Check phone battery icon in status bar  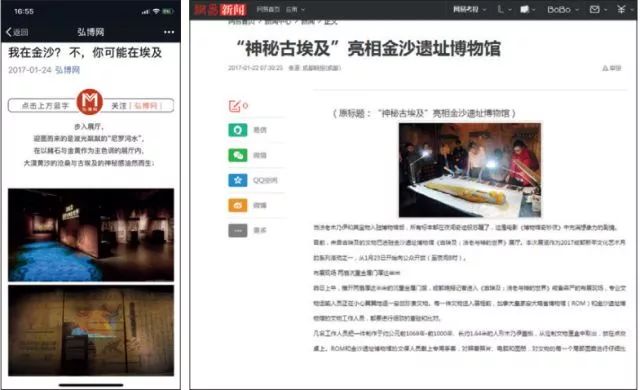point(168,11)
